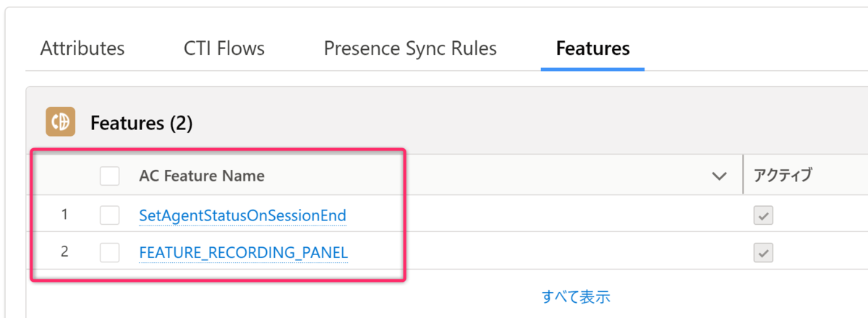
Task: Click the Features related list icon
Action: [60, 122]
